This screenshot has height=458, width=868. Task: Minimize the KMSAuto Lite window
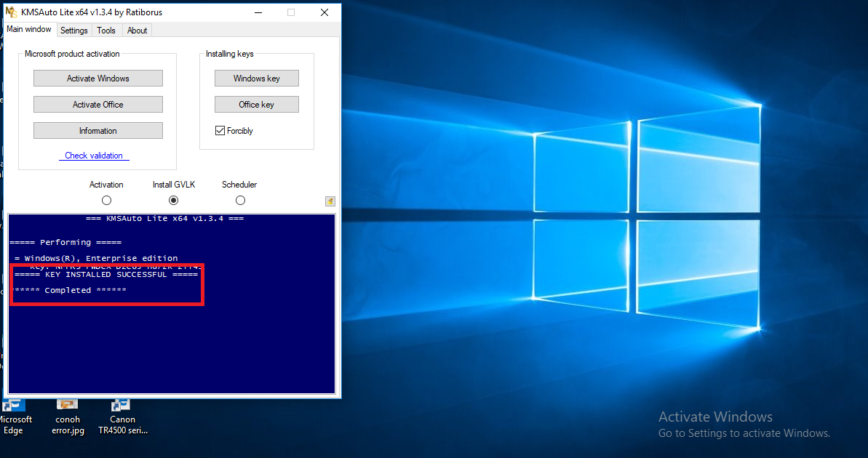click(258, 12)
